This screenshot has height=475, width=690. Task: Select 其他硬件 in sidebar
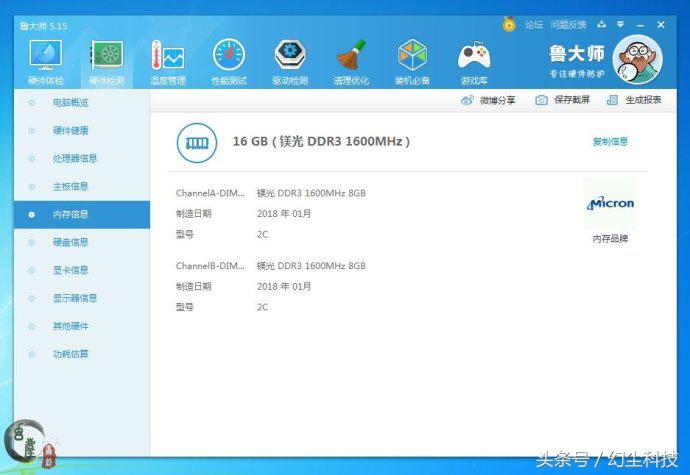pos(82,326)
